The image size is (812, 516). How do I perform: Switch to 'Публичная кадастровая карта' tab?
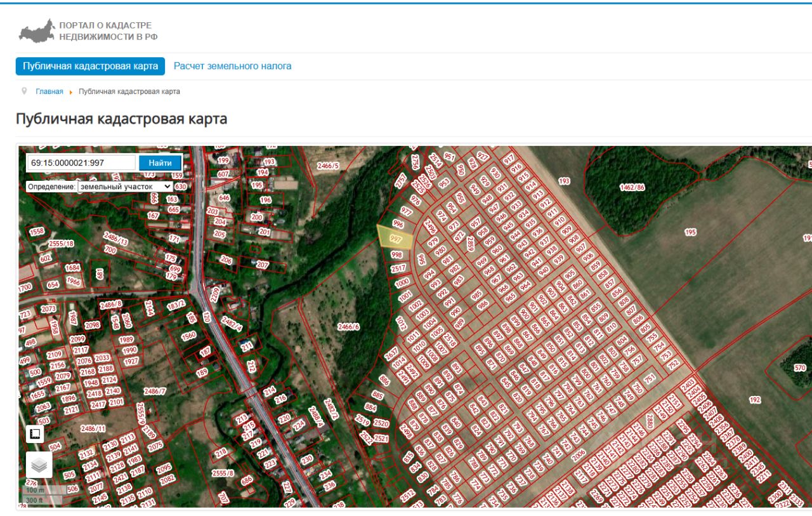(x=90, y=66)
